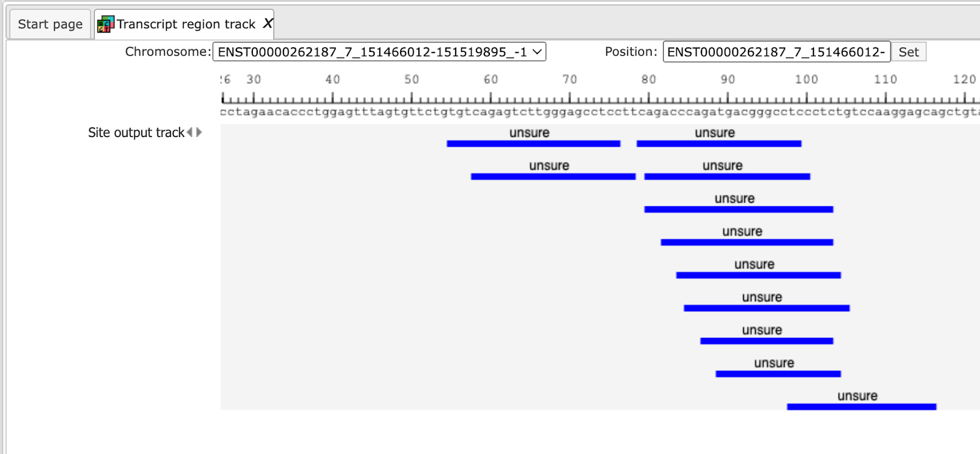Screen dimensions: 980x454
Task: Open the Chromosome dropdown
Action: (x=379, y=52)
